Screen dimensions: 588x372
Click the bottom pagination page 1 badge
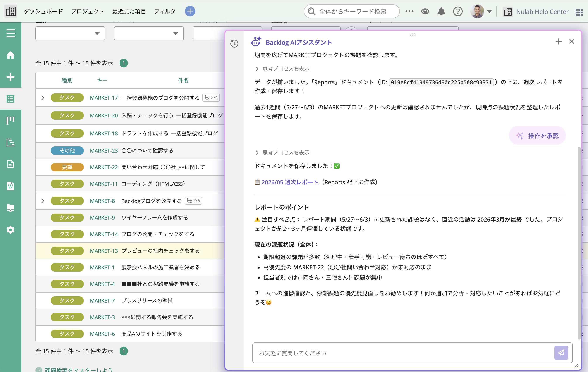tap(124, 351)
